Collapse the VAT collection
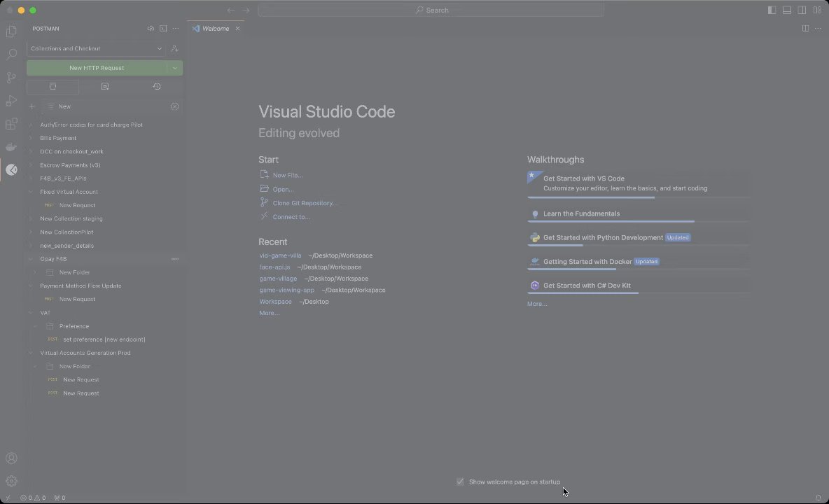The width and height of the screenshot is (829, 504). coord(31,313)
